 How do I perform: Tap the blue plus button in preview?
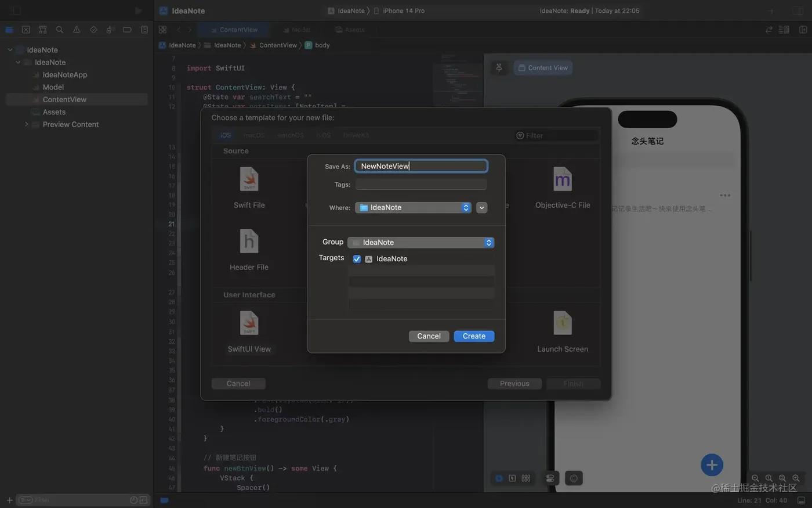(712, 465)
